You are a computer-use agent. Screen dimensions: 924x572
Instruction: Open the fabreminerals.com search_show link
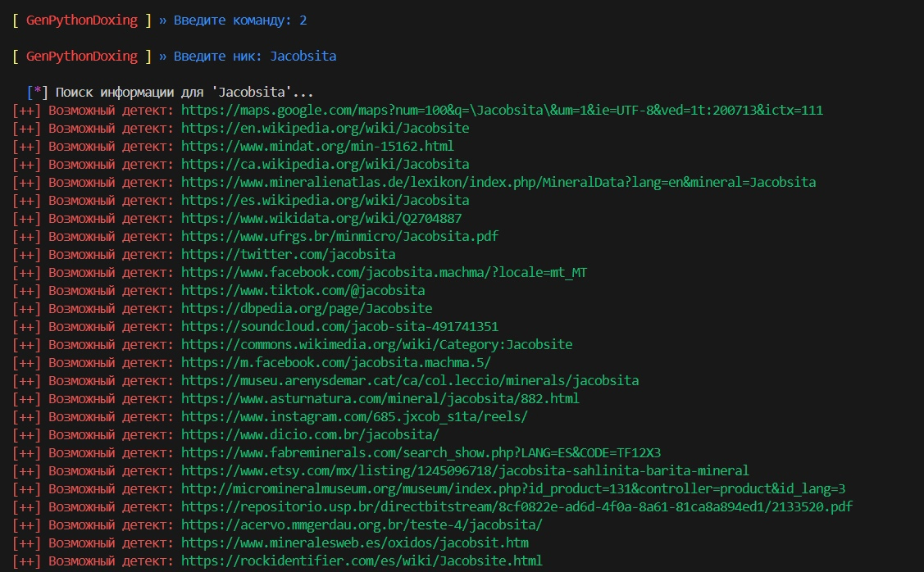click(421, 453)
